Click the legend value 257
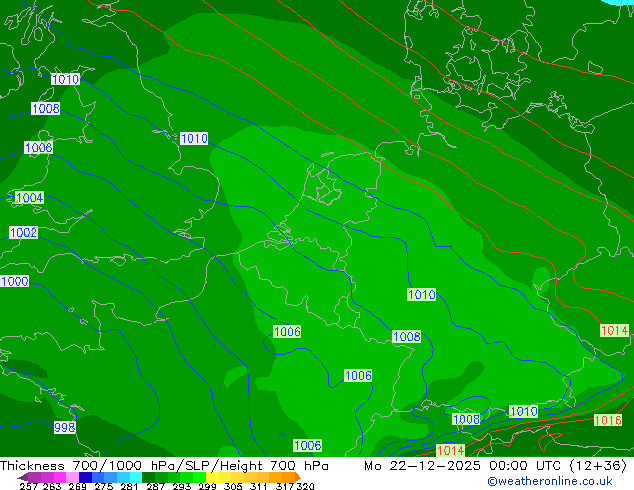Image resolution: width=634 pixels, height=490 pixels. click(29, 486)
